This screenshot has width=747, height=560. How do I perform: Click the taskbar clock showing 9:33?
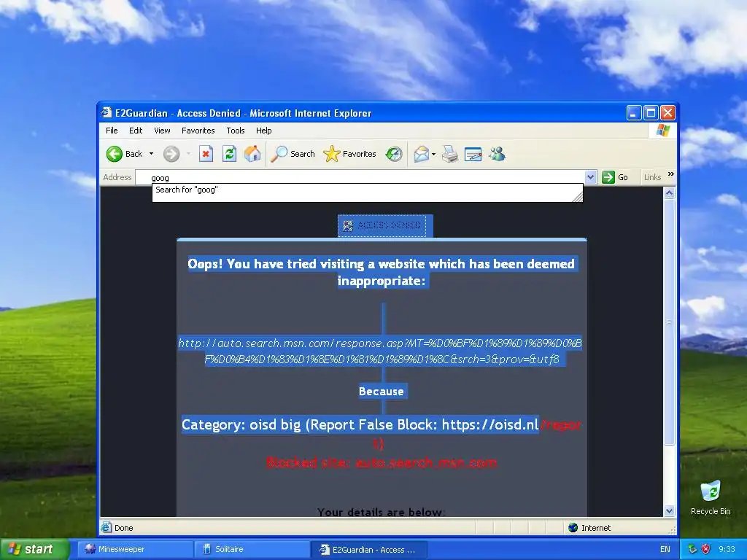pyautogui.click(x=727, y=549)
